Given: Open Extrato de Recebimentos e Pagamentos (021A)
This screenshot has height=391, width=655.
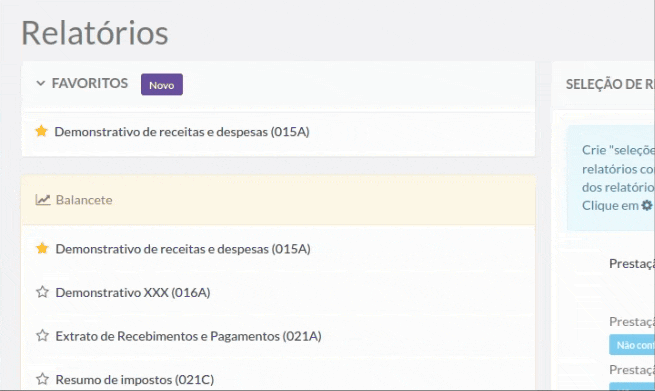Looking at the screenshot, I should pos(188,336).
